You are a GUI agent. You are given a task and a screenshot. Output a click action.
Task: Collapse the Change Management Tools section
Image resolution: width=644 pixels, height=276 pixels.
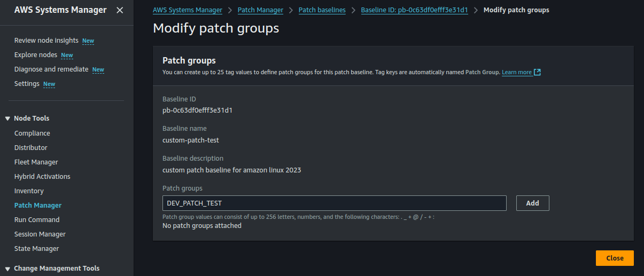coord(7,269)
